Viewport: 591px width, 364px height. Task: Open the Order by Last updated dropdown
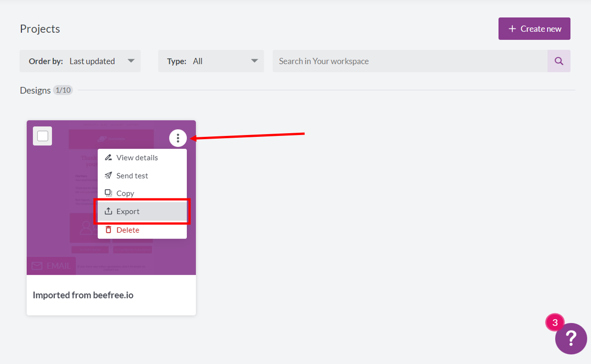click(x=80, y=61)
